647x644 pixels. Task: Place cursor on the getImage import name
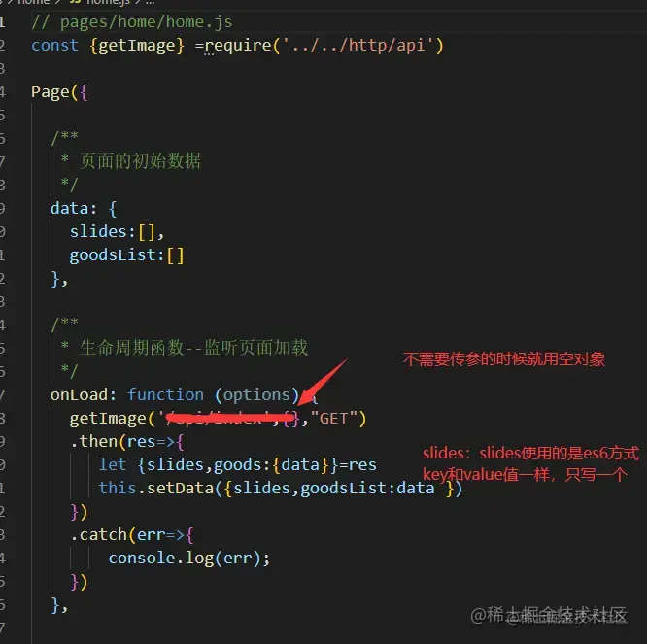137,45
